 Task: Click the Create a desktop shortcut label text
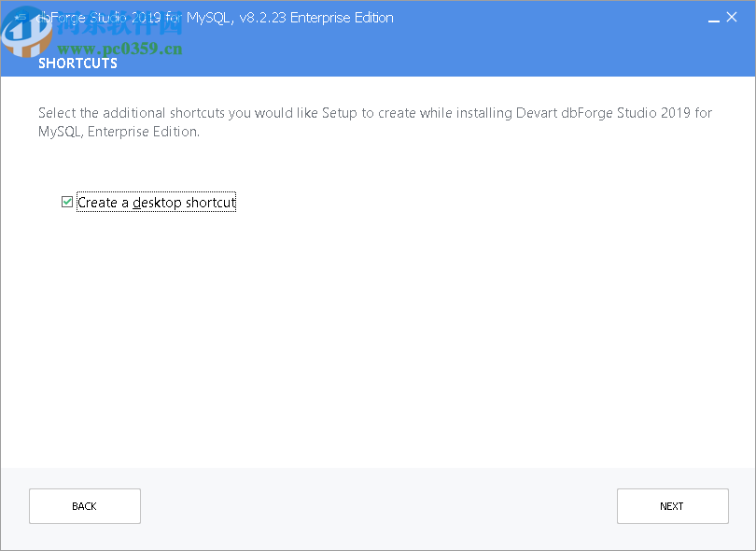point(155,202)
